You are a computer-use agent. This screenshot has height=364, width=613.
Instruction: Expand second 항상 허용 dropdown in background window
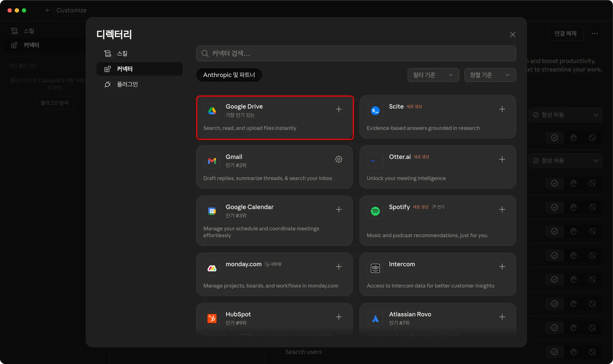click(565, 161)
